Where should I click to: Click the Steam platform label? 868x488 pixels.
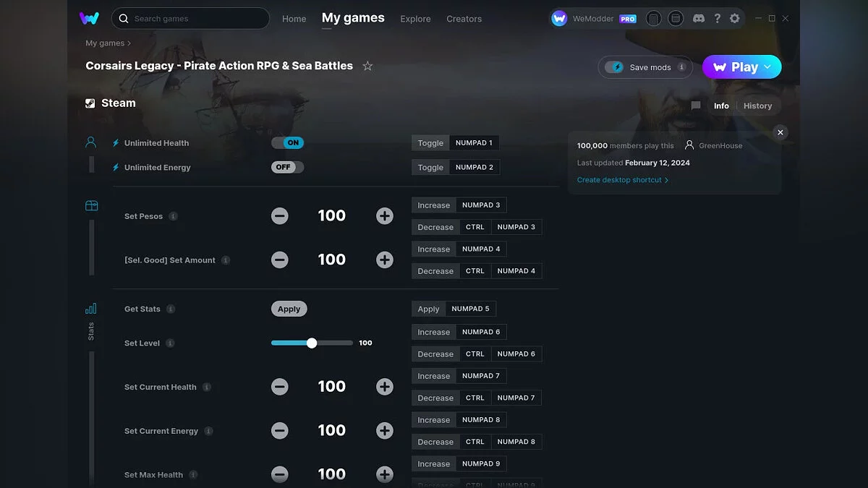111,103
